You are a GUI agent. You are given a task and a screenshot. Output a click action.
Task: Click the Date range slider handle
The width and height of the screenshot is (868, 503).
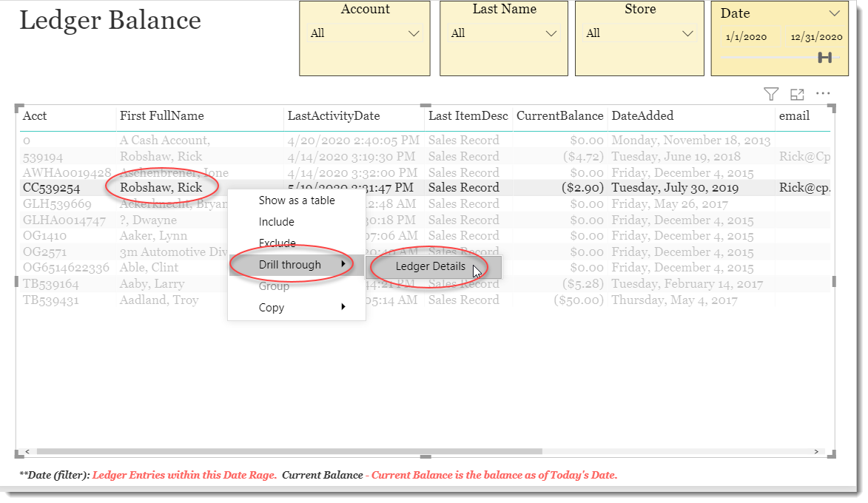824,56
